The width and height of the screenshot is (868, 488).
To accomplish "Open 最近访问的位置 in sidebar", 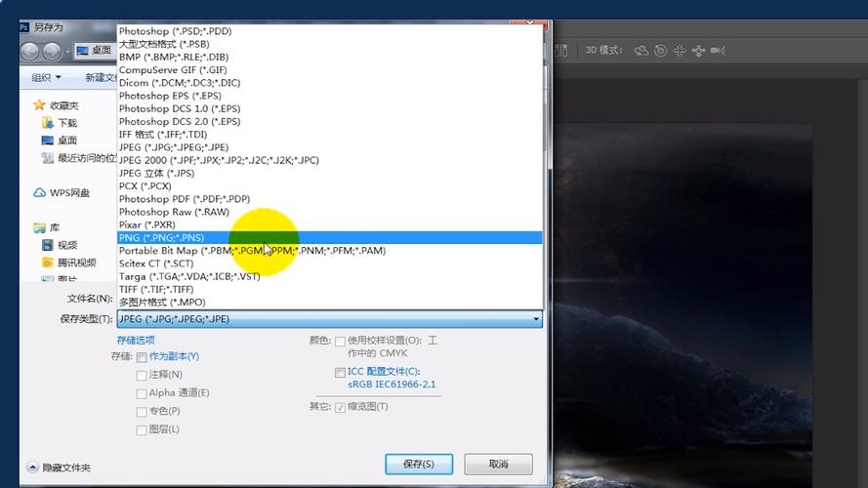I will click(x=79, y=158).
